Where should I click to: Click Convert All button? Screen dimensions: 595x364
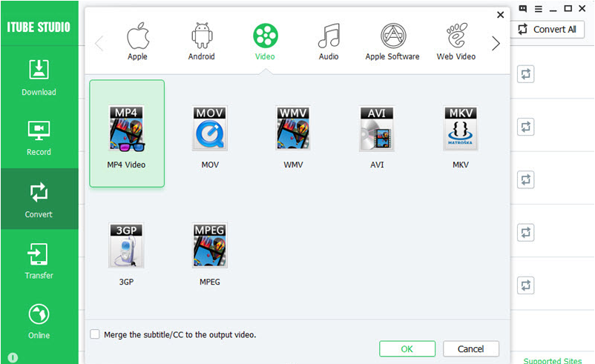(548, 29)
